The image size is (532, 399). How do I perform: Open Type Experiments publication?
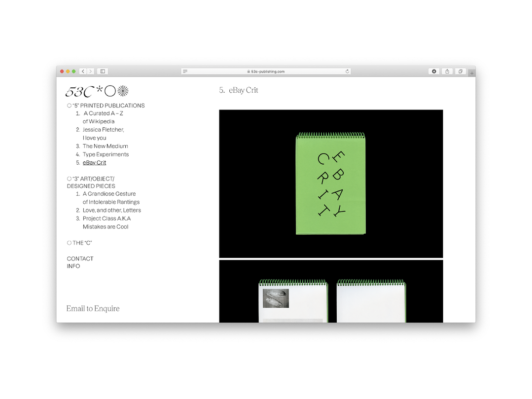coord(106,154)
